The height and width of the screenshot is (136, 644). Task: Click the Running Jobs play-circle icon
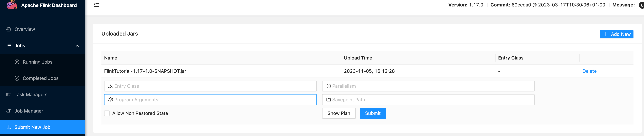click(x=17, y=62)
